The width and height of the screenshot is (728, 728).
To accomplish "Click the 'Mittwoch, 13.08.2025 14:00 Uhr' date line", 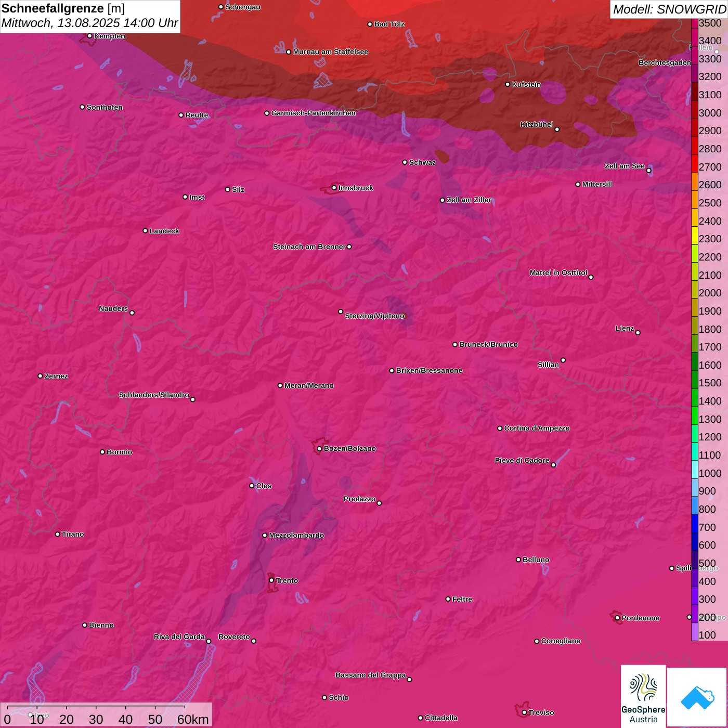I will [89, 23].
